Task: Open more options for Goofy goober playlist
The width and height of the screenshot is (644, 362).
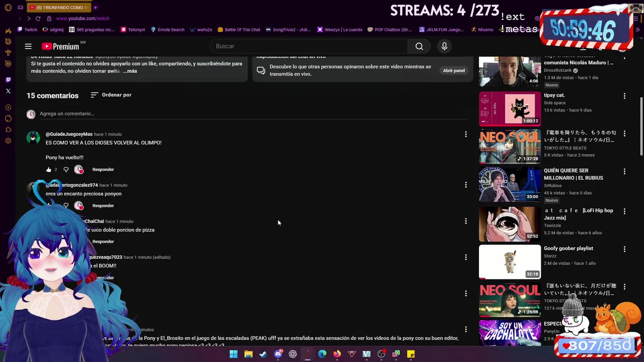Action: pyautogui.click(x=624, y=249)
